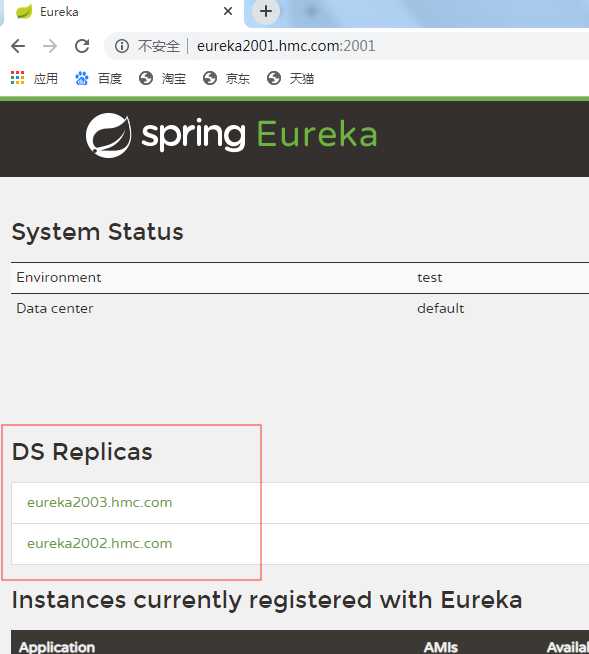
Task: Open replica eureka2003.hmc.com
Action: 100,502
